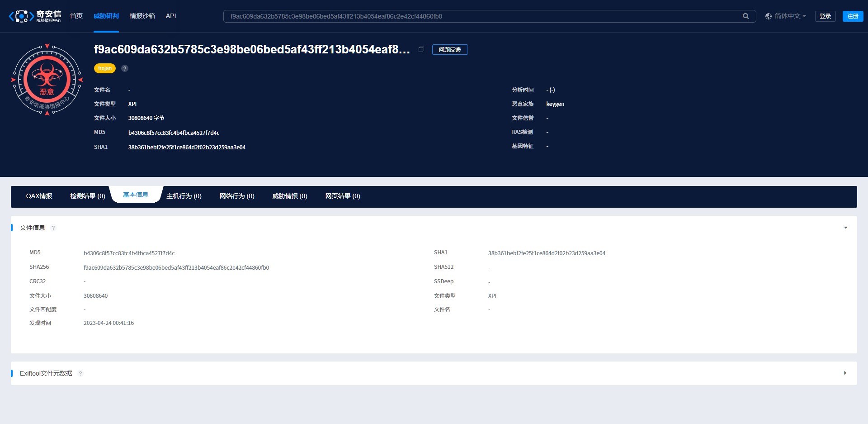Image resolution: width=868 pixels, height=424 pixels.
Task: Switch to the QAX情报 tab
Action: [39, 196]
